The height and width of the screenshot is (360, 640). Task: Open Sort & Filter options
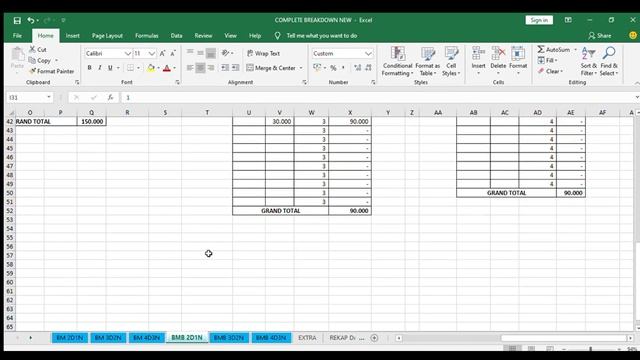(x=589, y=61)
